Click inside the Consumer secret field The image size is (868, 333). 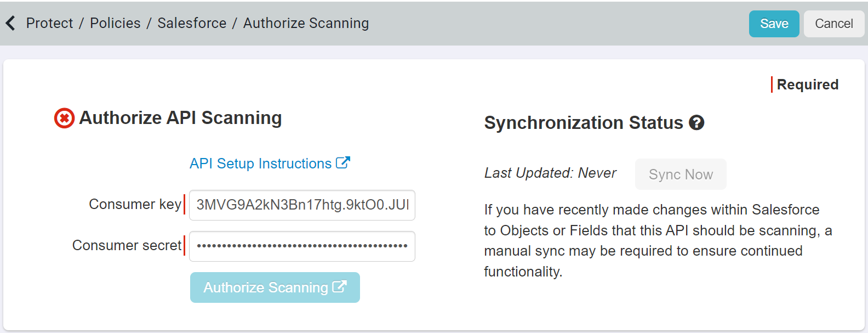click(x=302, y=246)
